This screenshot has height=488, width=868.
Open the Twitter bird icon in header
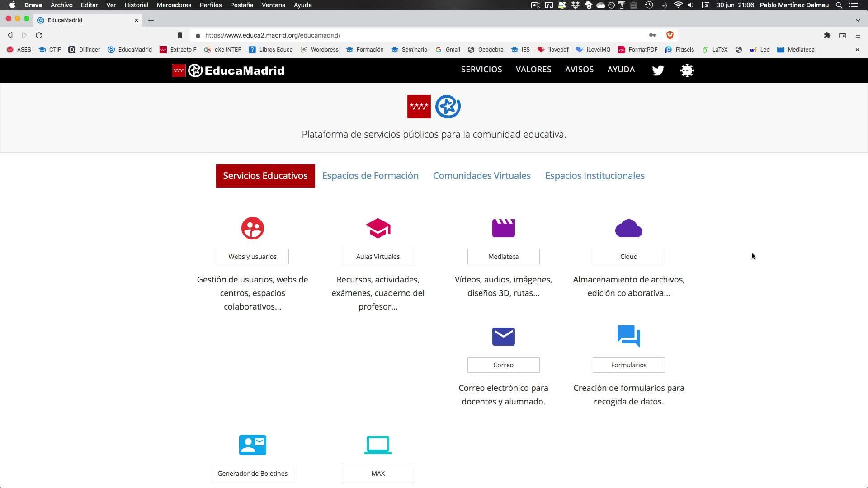pyautogui.click(x=658, y=70)
